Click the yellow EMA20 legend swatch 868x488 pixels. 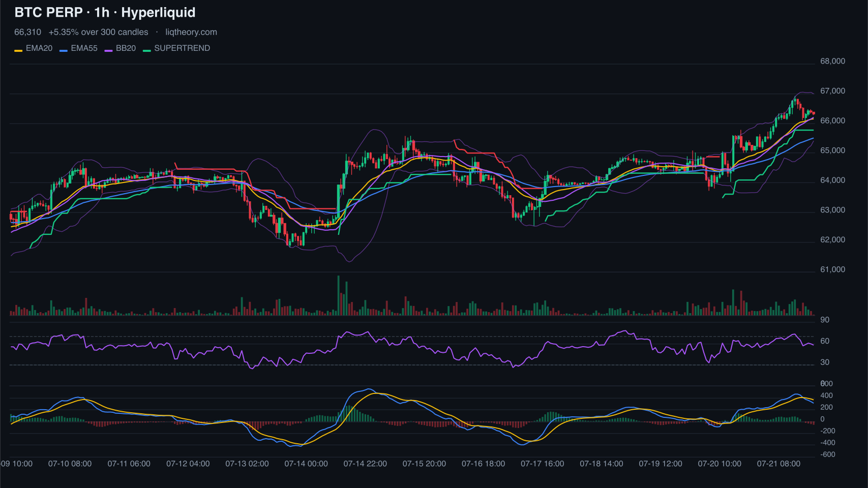18,50
